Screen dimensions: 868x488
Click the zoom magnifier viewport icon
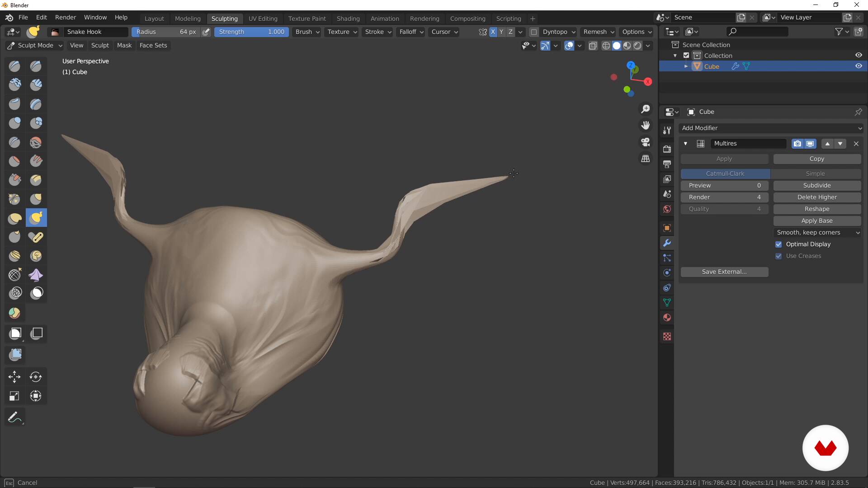pyautogui.click(x=646, y=109)
